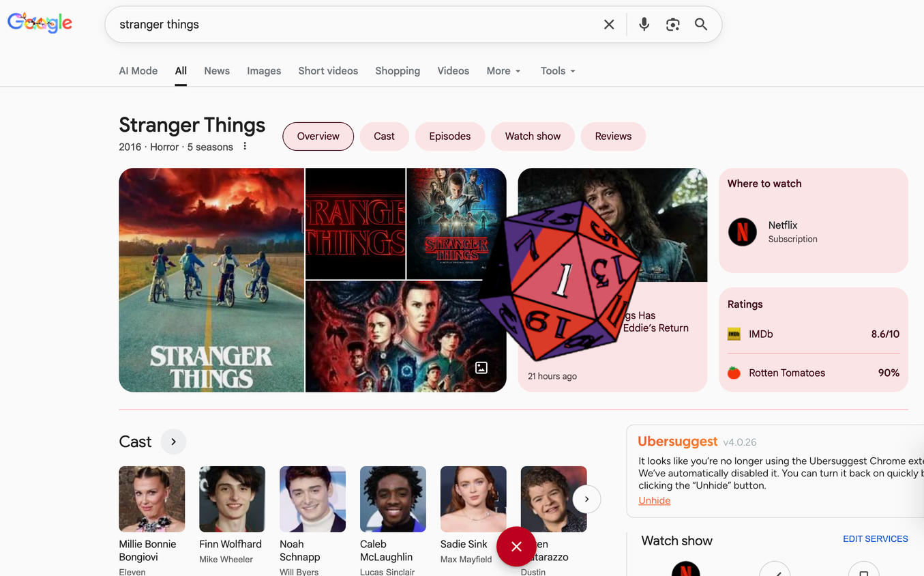Click the Rotten Tomatoes tomato icon
924x576 pixels.
(734, 373)
